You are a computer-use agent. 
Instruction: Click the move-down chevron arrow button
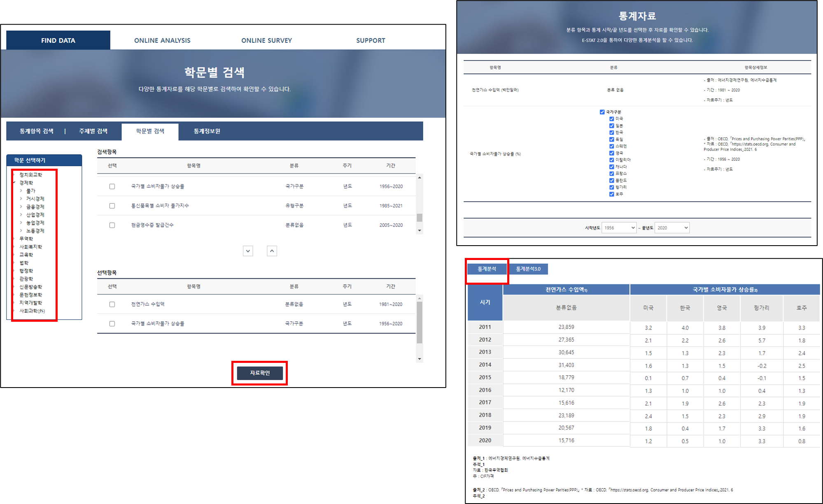coord(248,251)
